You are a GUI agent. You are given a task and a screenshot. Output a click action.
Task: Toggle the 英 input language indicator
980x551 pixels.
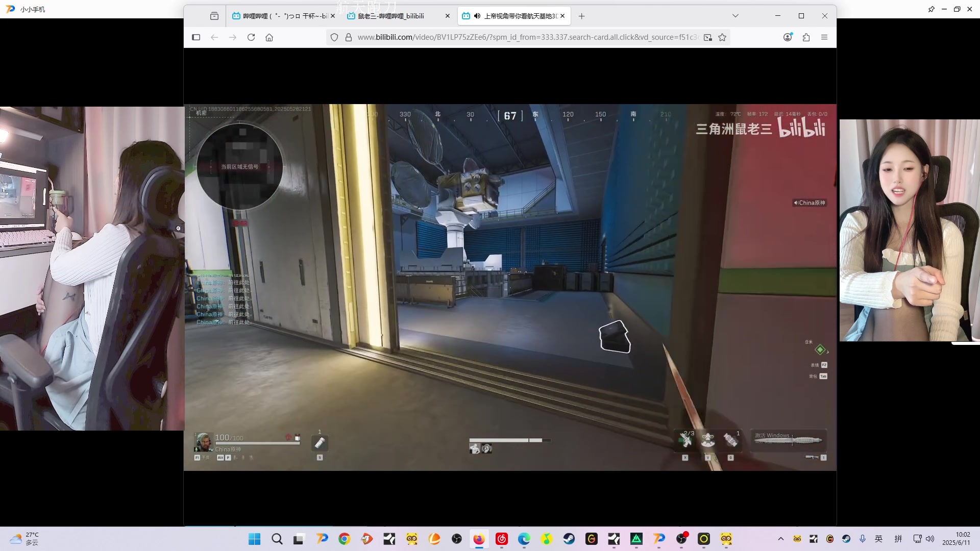[878, 539]
